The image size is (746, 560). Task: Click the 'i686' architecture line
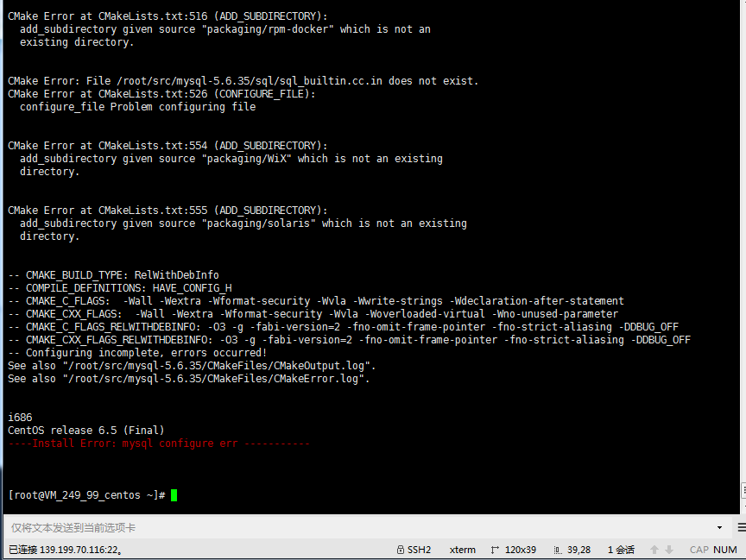point(20,418)
